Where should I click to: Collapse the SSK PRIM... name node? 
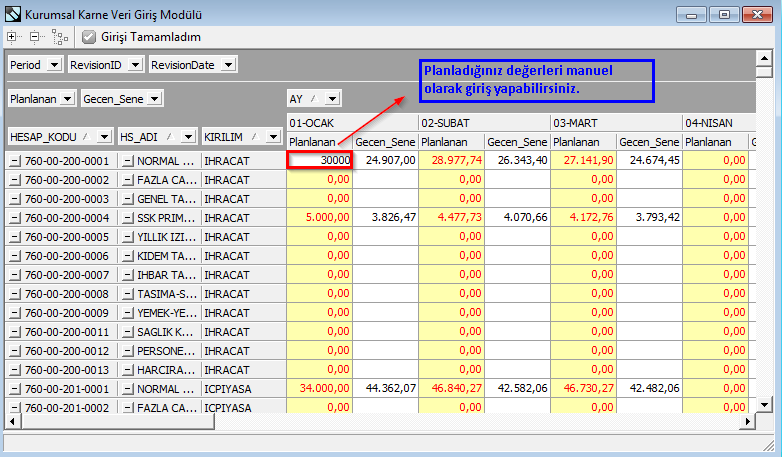coord(128,218)
